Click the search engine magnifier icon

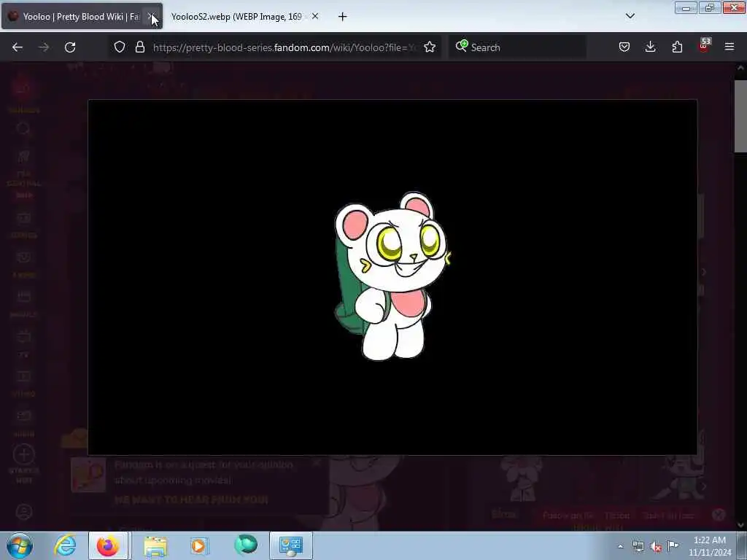click(x=461, y=46)
